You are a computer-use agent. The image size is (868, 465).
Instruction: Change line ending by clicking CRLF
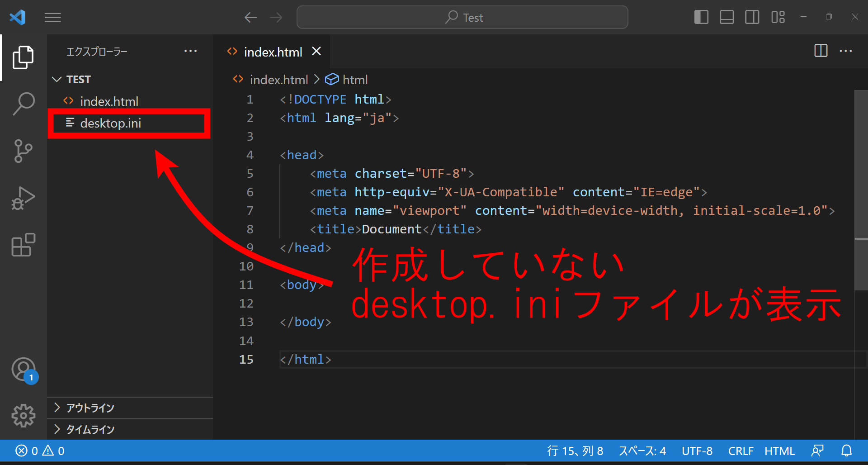click(741, 451)
